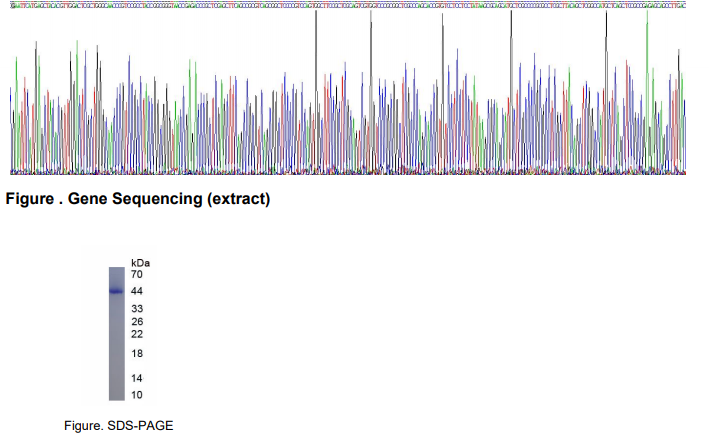Click the bottom end of the gel lane
709x436 pixels.
click(116, 397)
